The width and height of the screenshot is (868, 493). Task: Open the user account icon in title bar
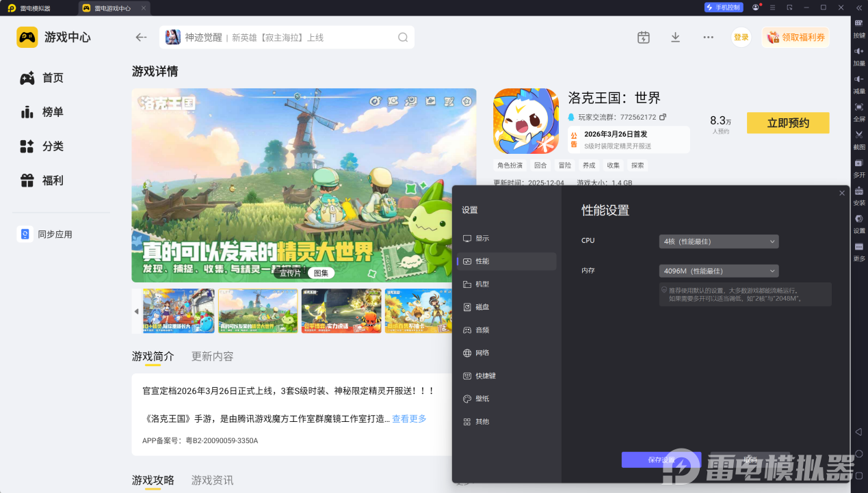click(756, 8)
